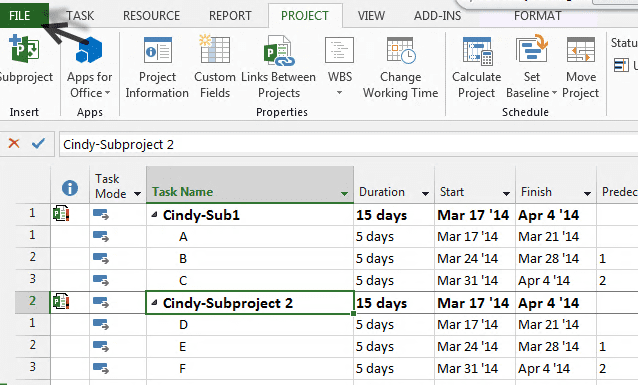Switch to the RESOURCE ribbon tab
This screenshot has width=638, height=385.
(151, 15)
